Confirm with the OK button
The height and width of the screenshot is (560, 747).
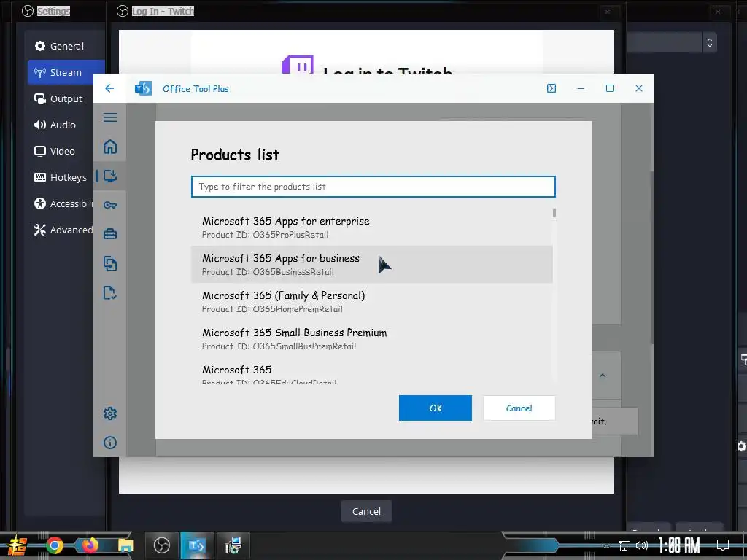tap(436, 408)
